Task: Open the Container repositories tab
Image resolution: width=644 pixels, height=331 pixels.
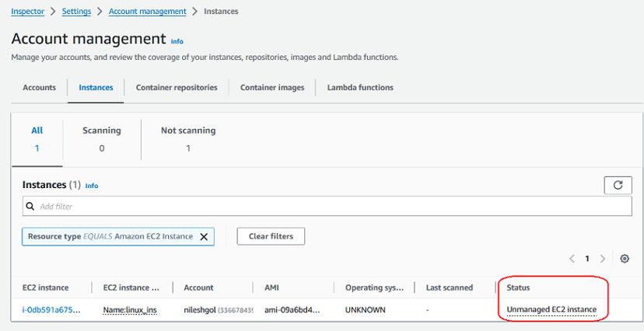Action: tap(177, 88)
